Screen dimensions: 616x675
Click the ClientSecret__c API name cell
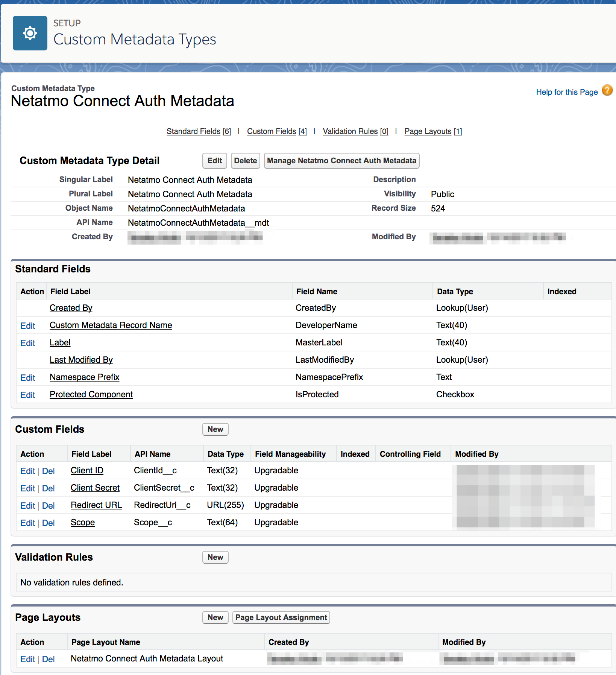[164, 488]
